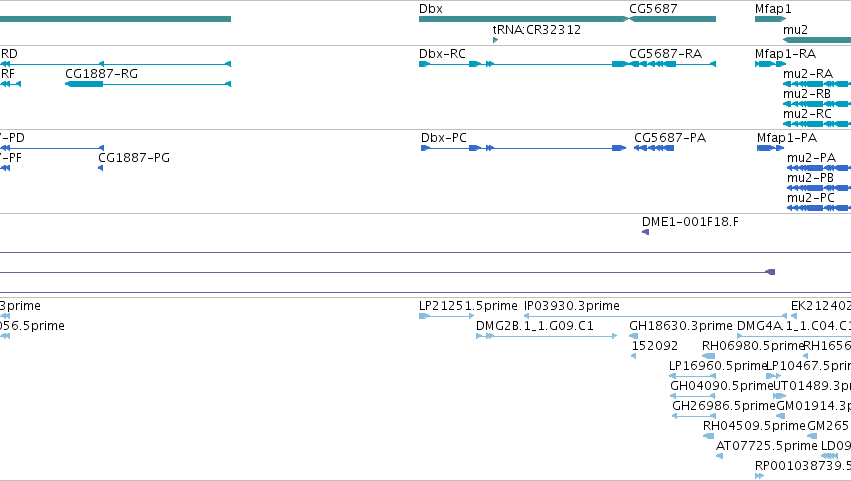Select the EK212402 EST label
The width and height of the screenshot is (851, 481).
pyautogui.click(x=821, y=306)
